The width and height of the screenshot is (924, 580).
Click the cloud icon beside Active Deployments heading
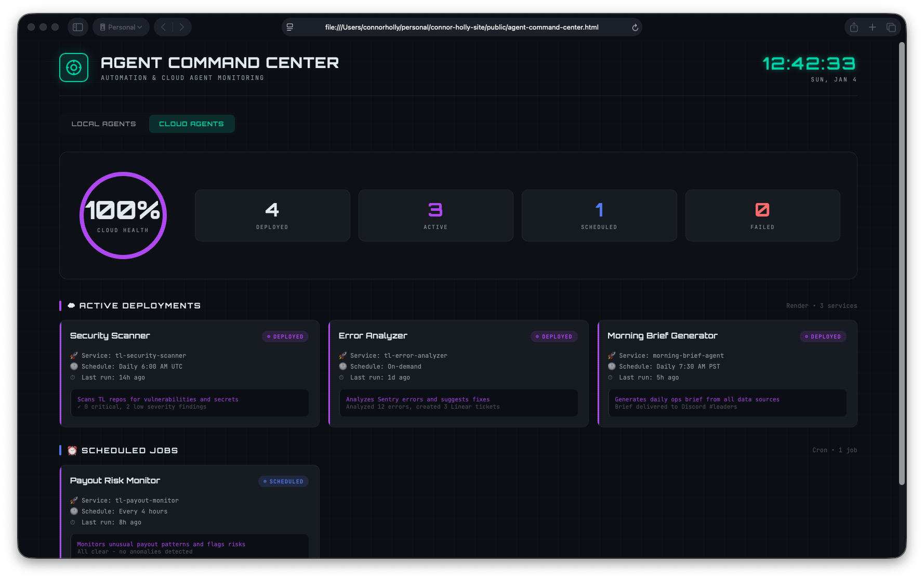pyautogui.click(x=71, y=305)
